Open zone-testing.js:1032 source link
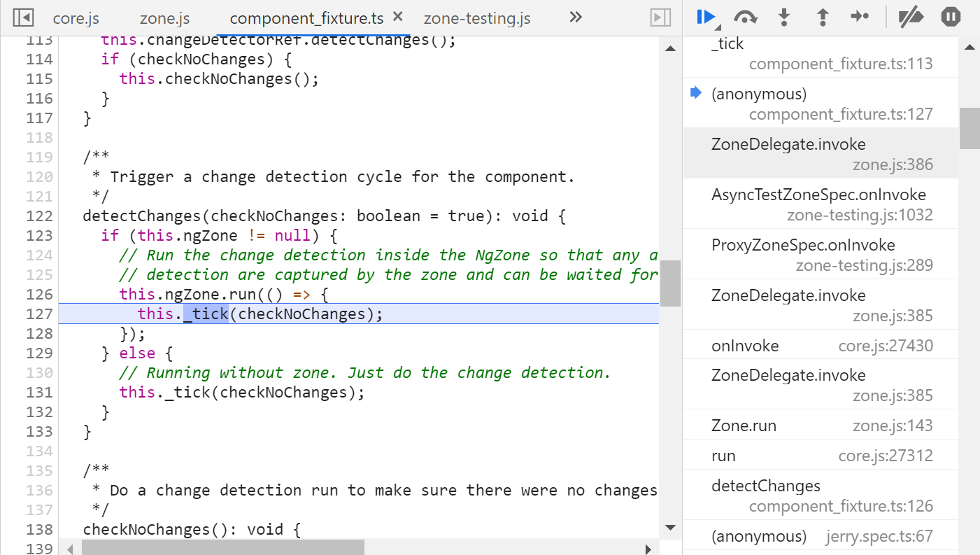The image size is (980, 555). (x=859, y=215)
